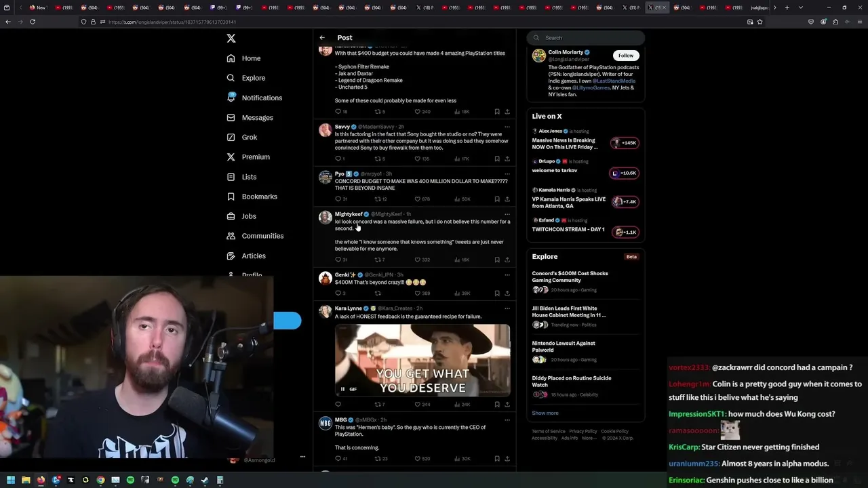Reply to MBG's tweet
The height and width of the screenshot is (488, 868).
pos(338,459)
